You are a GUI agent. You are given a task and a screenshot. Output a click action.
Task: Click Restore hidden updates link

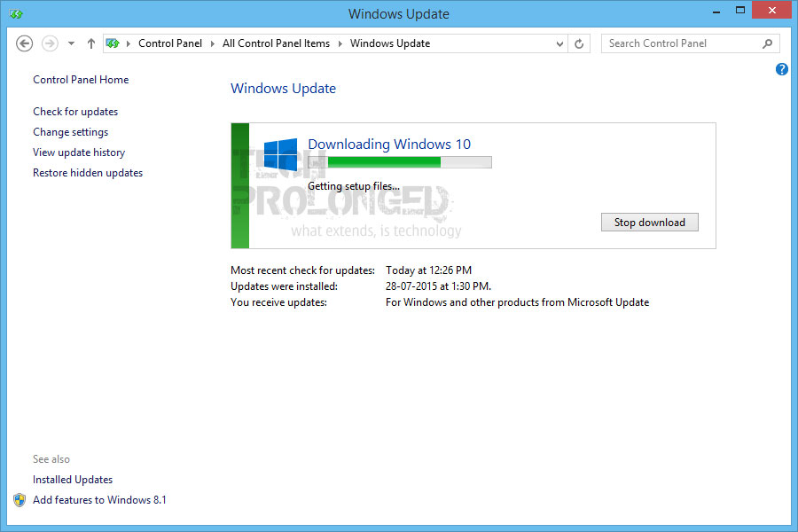88,173
